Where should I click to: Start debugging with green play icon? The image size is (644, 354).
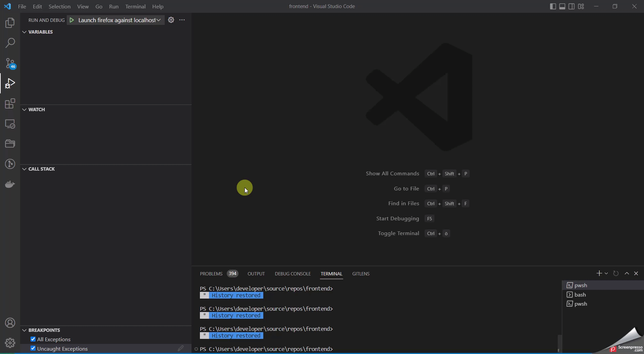pyautogui.click(x=71, y=20)
